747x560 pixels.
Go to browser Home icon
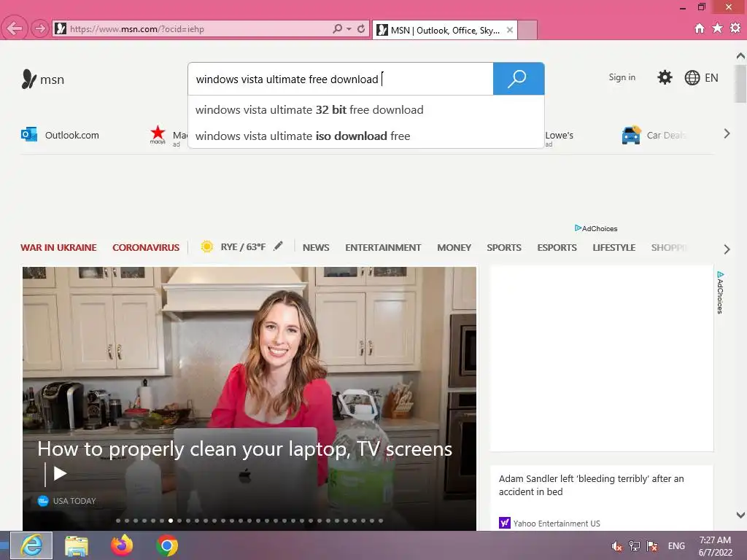click(x=699, y=28)
